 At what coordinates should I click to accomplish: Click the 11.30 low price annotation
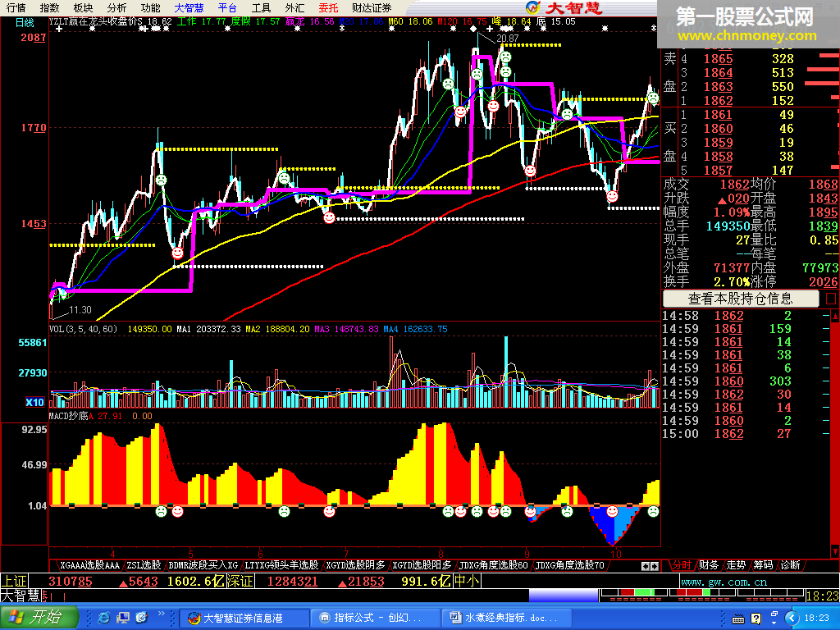80,309
